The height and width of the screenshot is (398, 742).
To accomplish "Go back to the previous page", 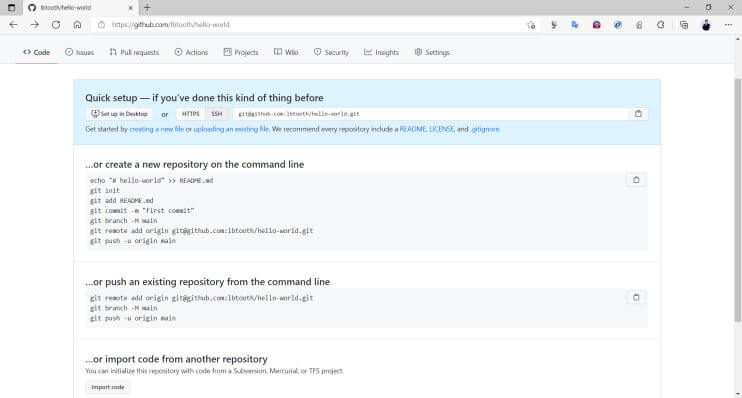I will coord(13,25).
